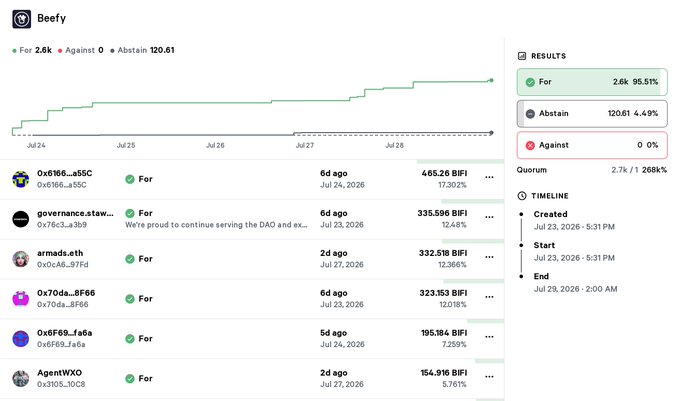Click For check icon in 0x70da...8F66 row
The height and width of the screenshot is (401, 680).
pyautogui.click(x=130, y=299)
